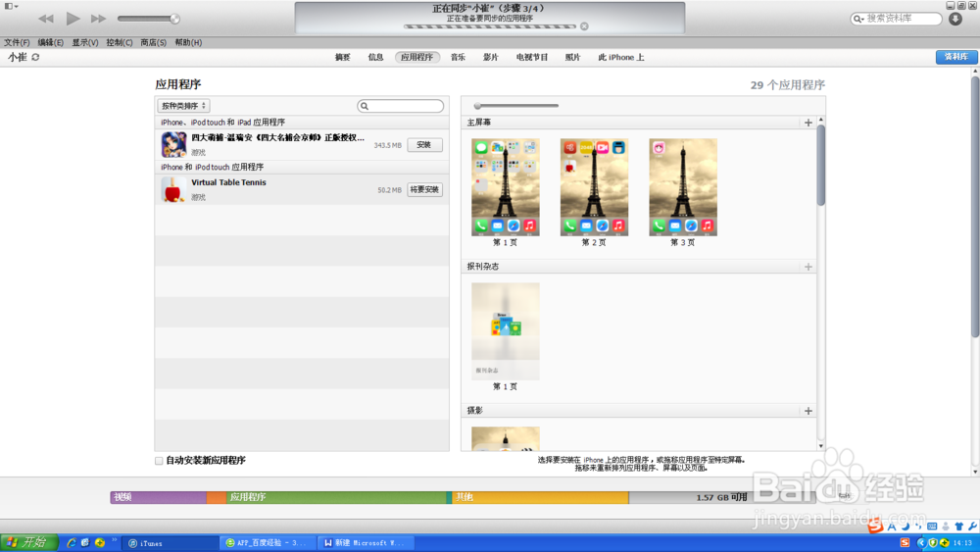980x552 pixels.
Task: Switch to APP_百度经验 taskbar window
Action: click(269, 543)
